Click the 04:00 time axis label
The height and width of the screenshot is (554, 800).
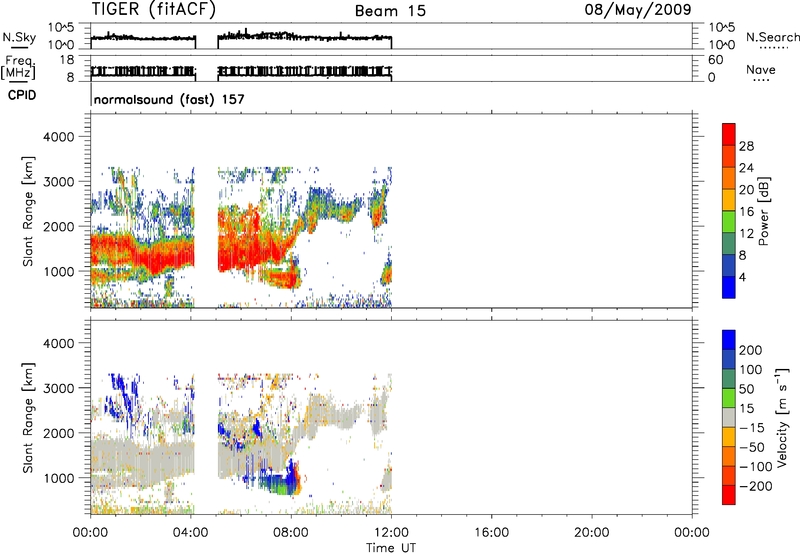(x=191, y=533)
